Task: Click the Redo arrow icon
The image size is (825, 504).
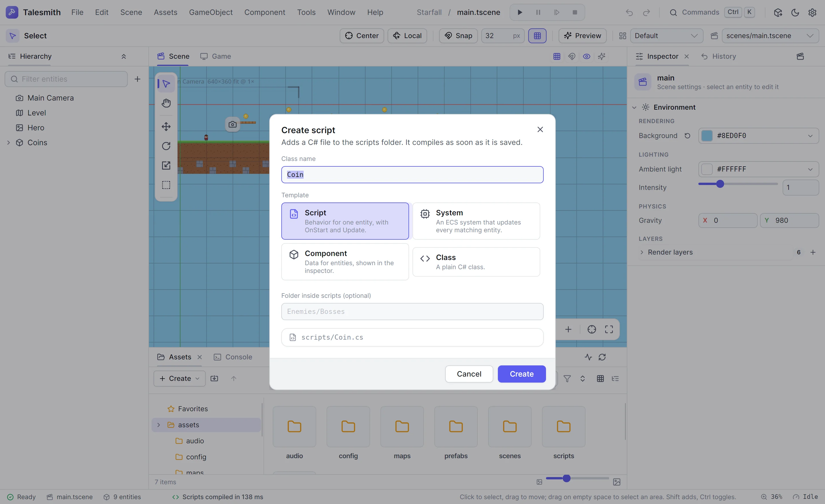Action: click(x=647, y=12)
